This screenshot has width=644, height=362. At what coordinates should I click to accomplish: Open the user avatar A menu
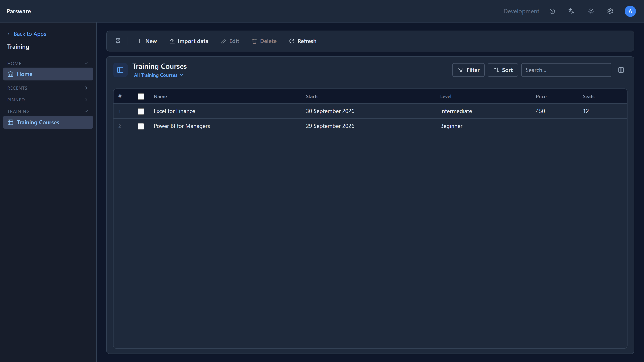[630, 11]
